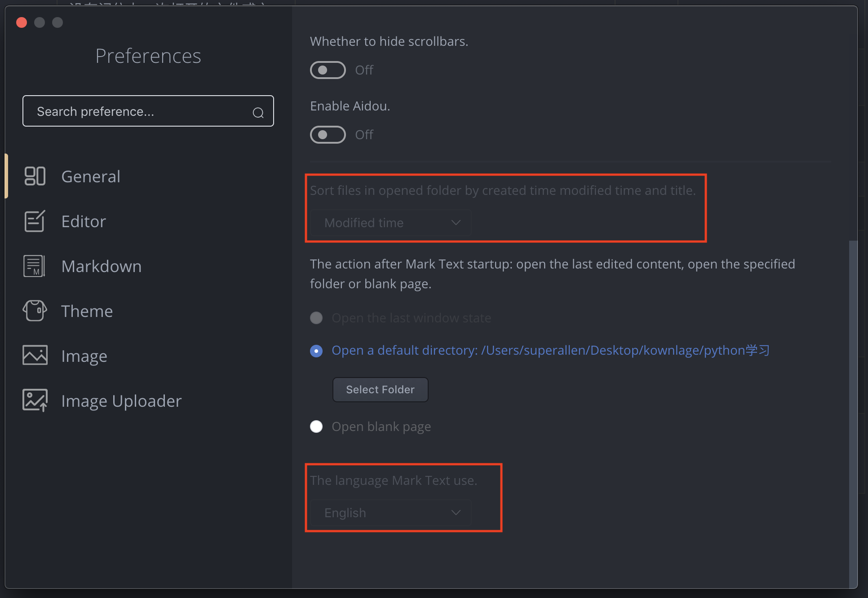Open the Modified time sort dropdown

point(391,223)
